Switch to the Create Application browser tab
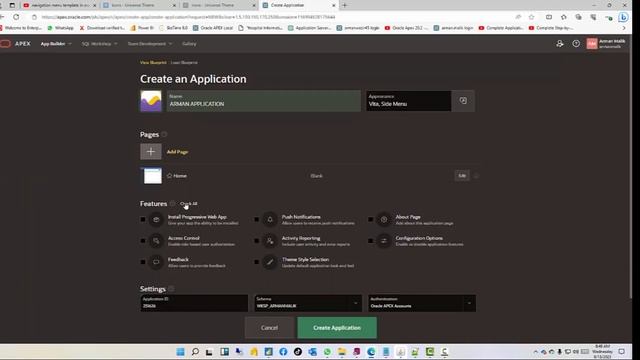 tap(298, 5)
